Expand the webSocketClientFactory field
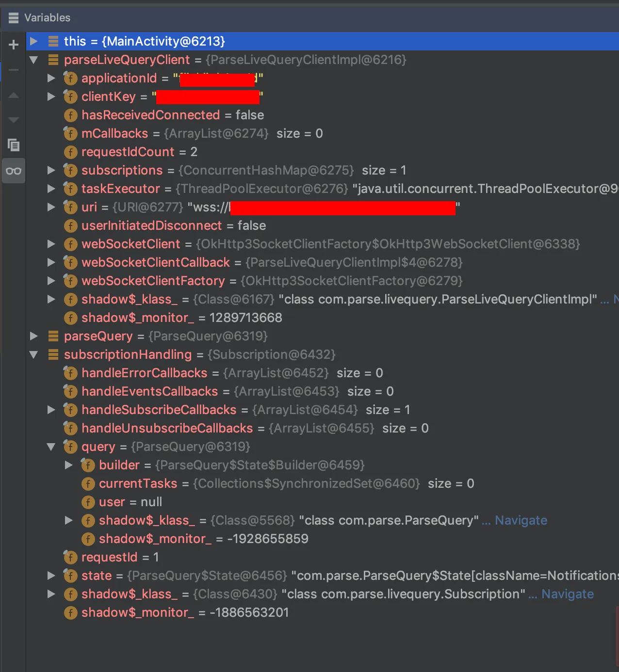Image resolution: width=619 pixels, height=672 pixels. point(51,281)
